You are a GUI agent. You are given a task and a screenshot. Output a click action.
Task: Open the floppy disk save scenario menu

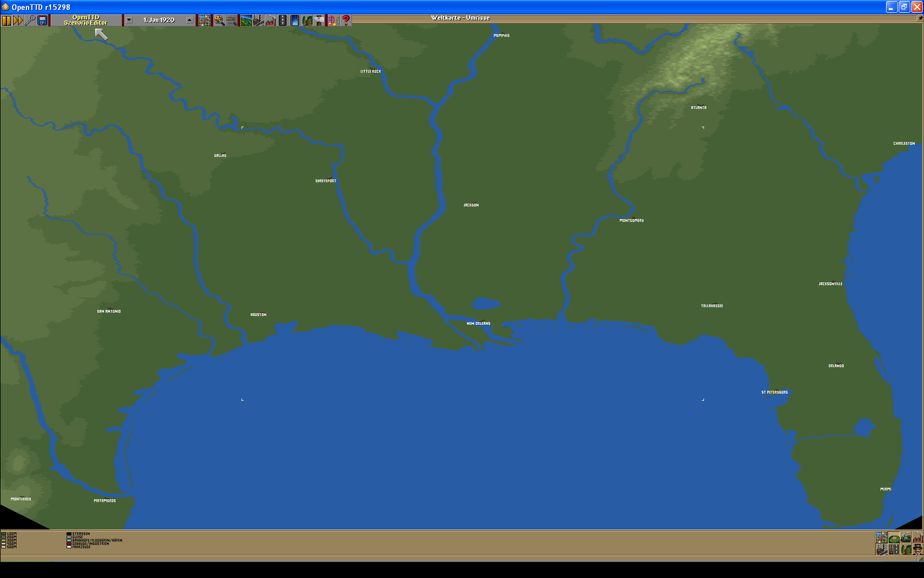coord(42,20)
